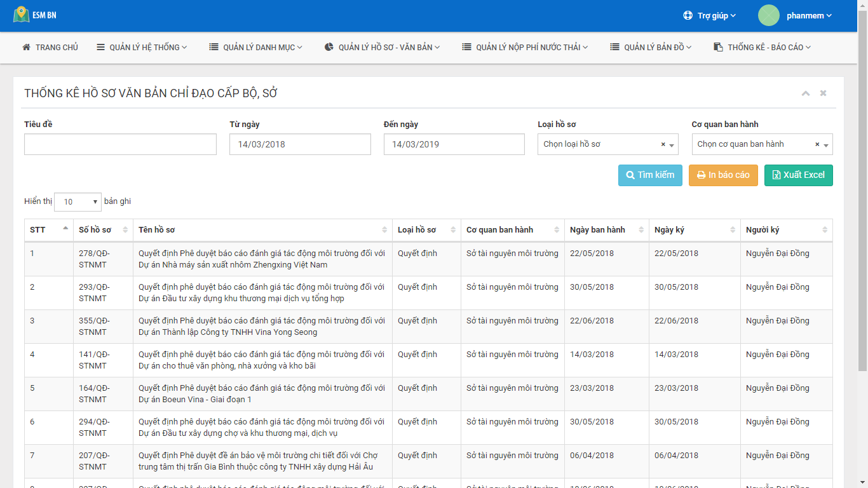This screenshot has height=488, width=868.
Task: Sort table by Tên hồ sơ column
Action: tap(263, 230)
